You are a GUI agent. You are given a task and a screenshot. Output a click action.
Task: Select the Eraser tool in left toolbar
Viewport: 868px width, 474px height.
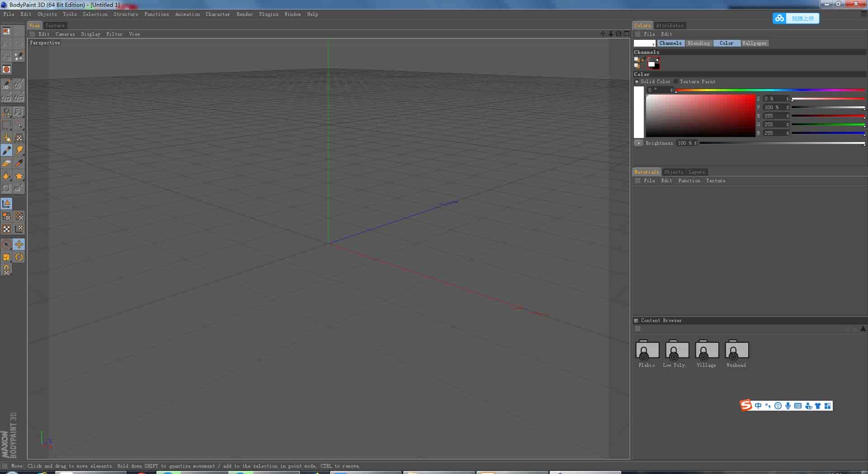point(6,163)
